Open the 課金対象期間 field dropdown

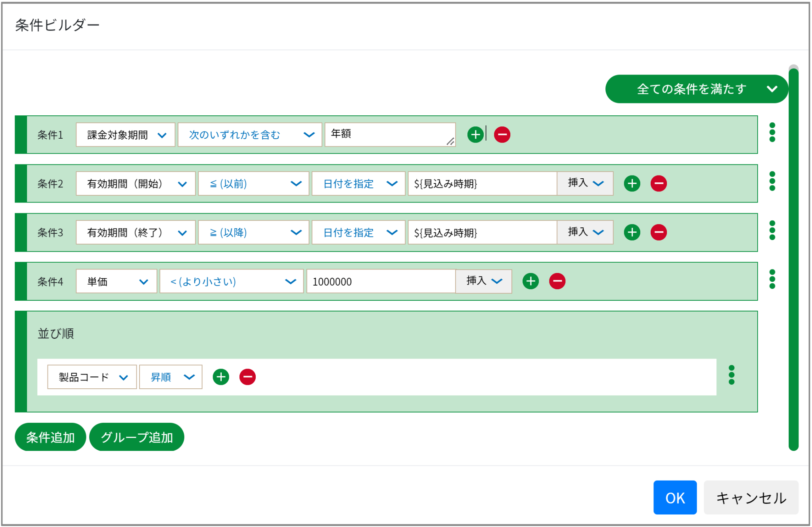[126, 135]
